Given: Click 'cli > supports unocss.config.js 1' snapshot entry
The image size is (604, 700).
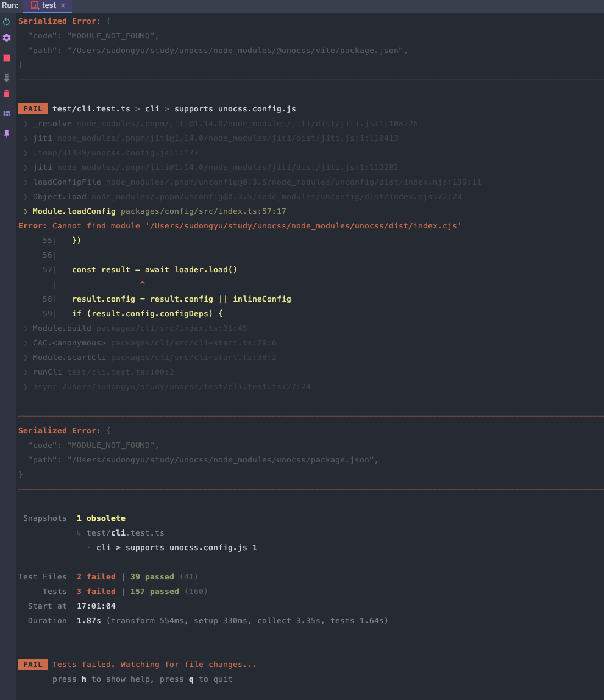Looking at the screenshot, I should pos(177,548).
